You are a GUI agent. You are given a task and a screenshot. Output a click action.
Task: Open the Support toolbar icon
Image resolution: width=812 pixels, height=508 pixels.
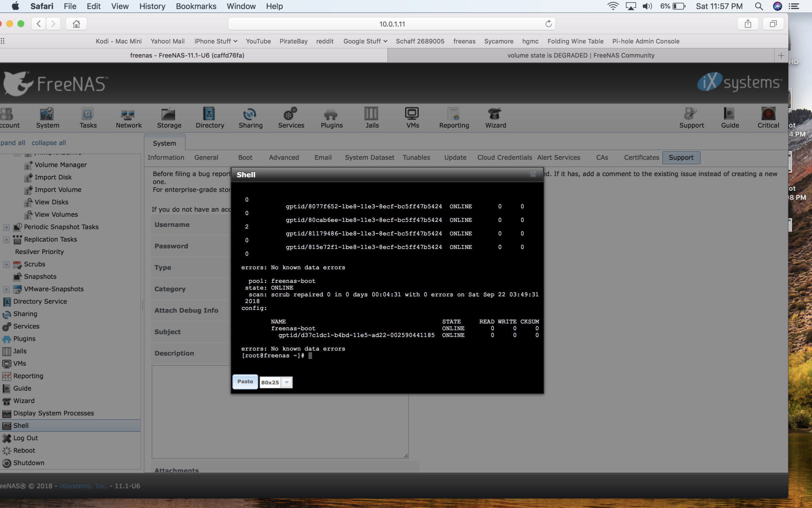(x=691, y=118)
